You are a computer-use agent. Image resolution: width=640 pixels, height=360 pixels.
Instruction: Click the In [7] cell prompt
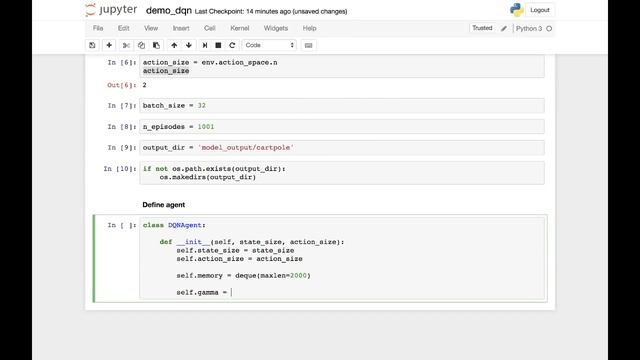pyautogui.click(x=122, y=106)
